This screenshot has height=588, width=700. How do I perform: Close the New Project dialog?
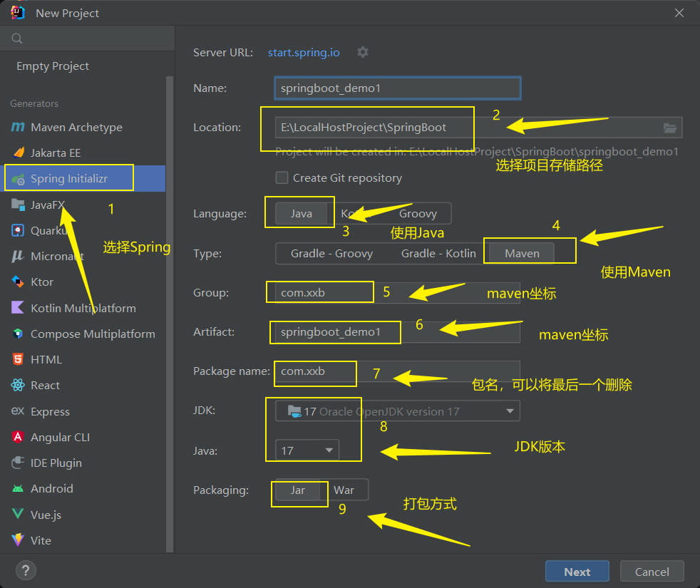point(679,13)
